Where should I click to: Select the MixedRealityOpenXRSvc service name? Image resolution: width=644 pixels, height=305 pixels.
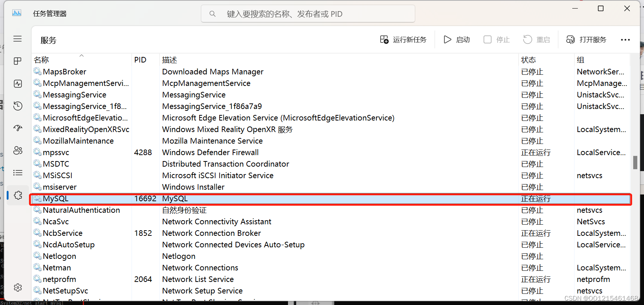86,129
